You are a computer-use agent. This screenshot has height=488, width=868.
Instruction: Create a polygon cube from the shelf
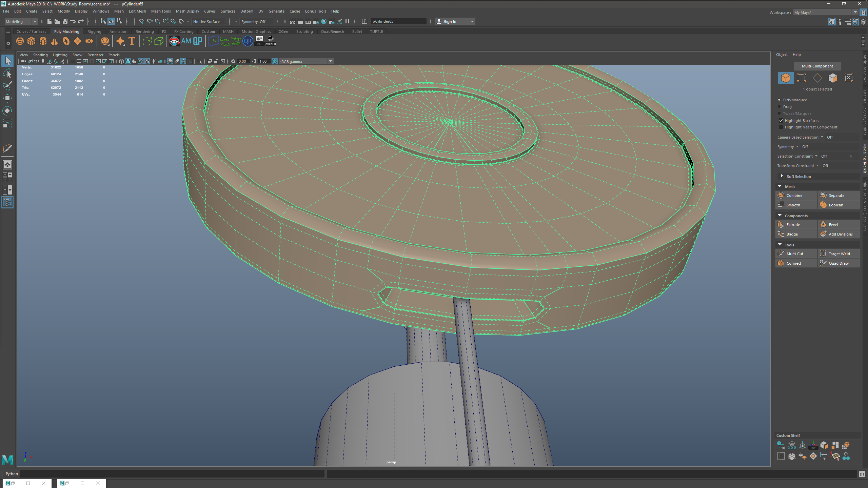[32, 41]
